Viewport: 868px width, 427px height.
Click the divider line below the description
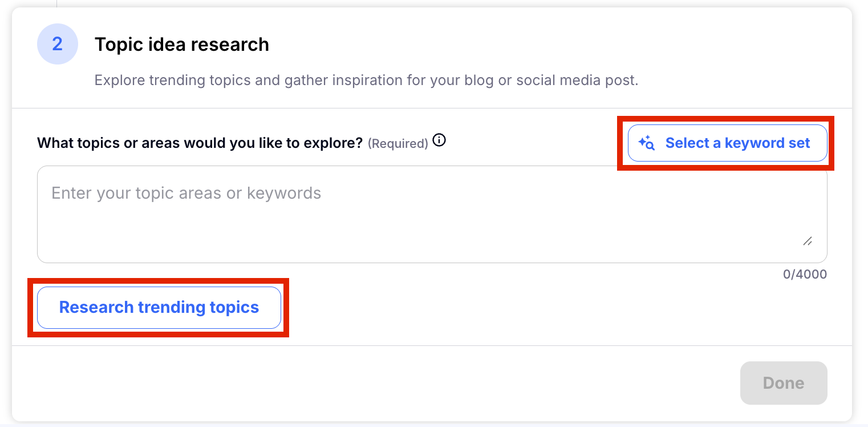(432, 108)
